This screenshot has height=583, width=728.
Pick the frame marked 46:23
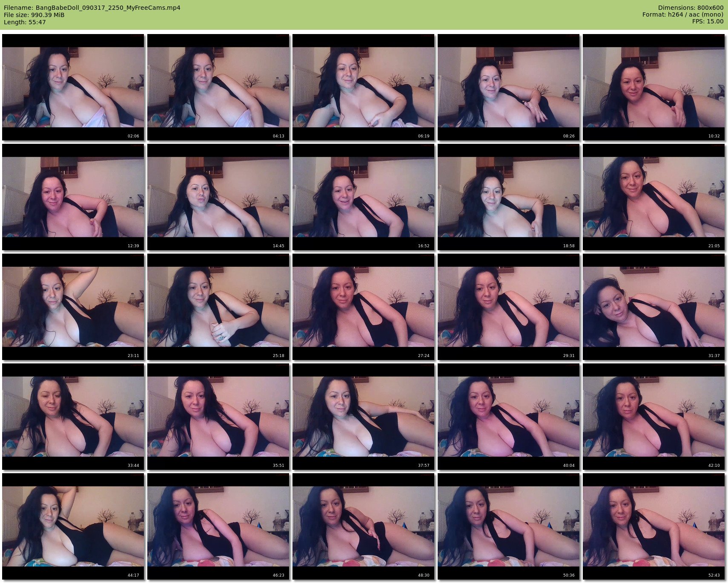pos(218,526)
